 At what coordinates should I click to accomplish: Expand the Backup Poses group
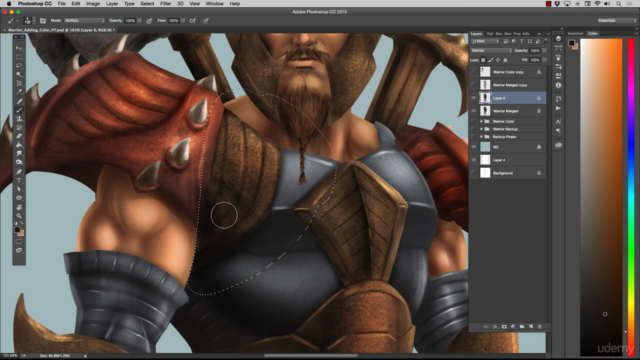[481, 137]
